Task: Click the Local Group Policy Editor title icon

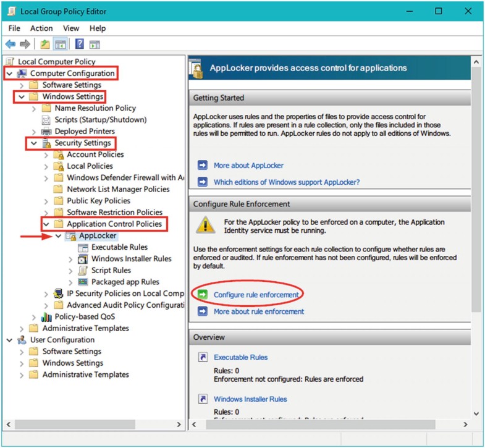Action: pyautogui.click(x=12, y=12)
